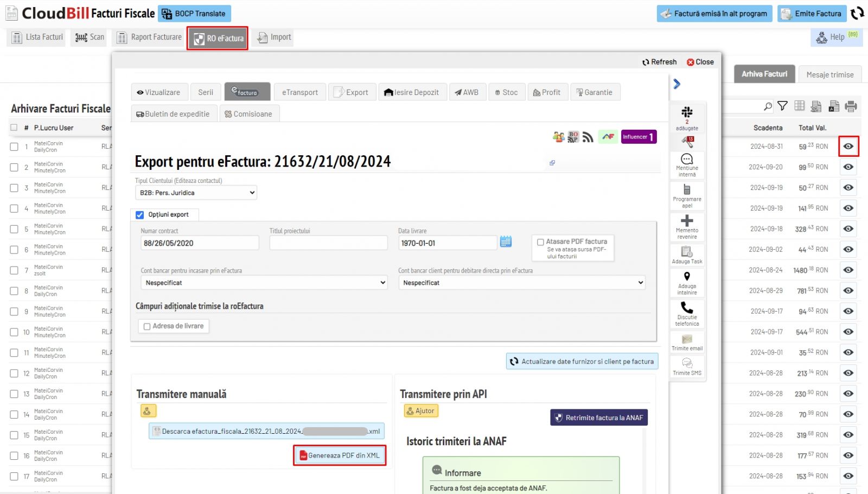The height and width of the screenshot is (494, 868).
Task: Click the 'Numar contract' input field
Action: (199, 243)
